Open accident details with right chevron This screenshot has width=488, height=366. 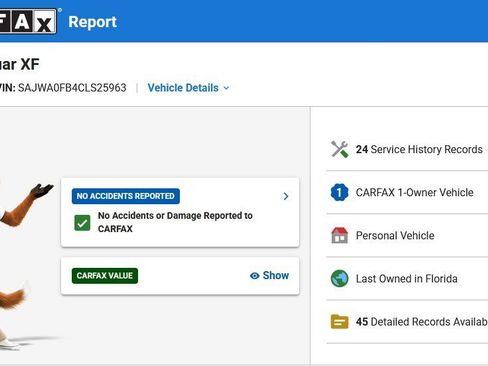(x=286, y=196)
